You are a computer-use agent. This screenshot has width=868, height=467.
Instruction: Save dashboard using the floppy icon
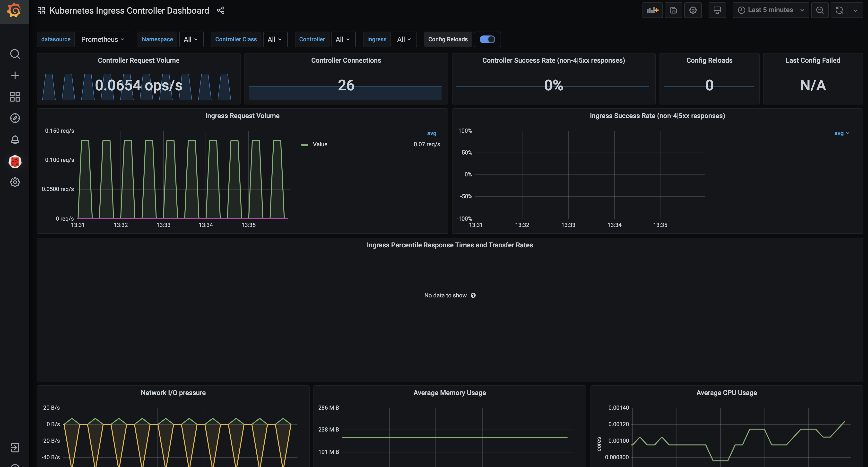pyautogui.click(x=673, y=10)
